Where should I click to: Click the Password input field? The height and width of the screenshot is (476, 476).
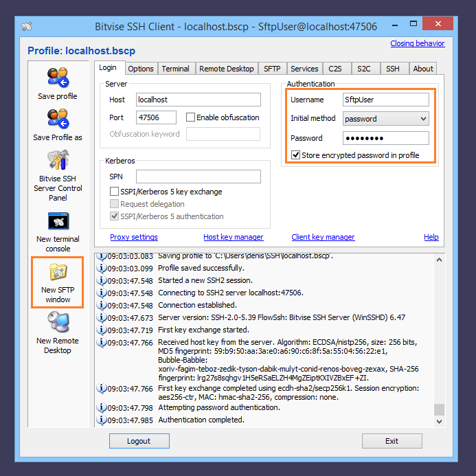tap(386, 138)
